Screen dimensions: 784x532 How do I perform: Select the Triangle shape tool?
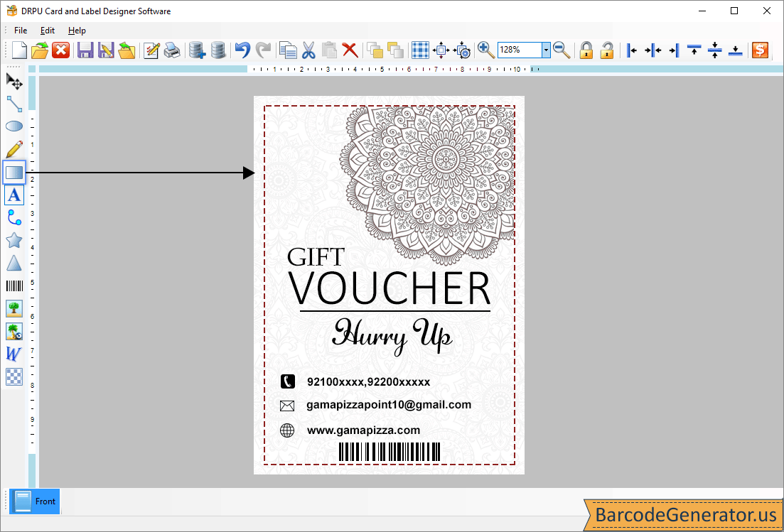(x=14, y=264)
